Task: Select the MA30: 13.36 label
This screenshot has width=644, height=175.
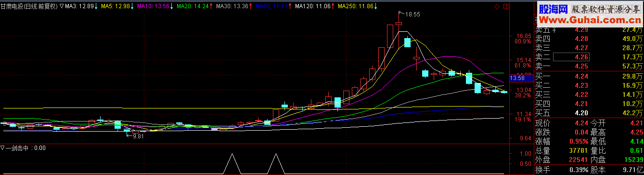Action: tap(232, 6)
